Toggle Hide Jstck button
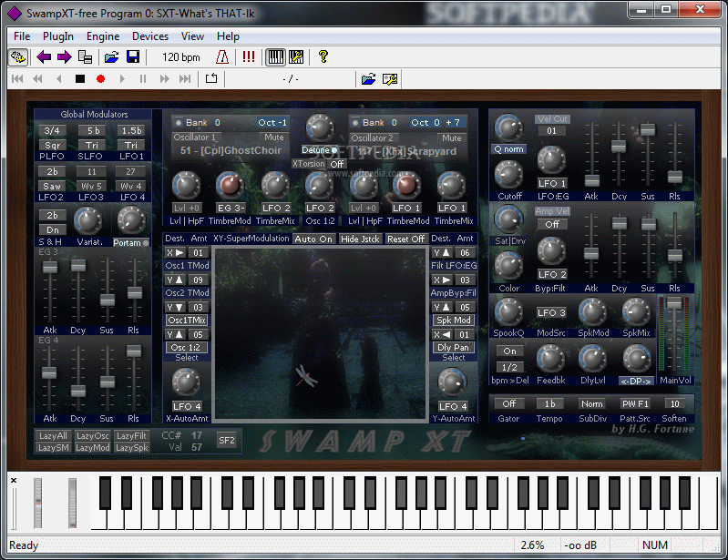 pyautogui.click(x=360, y=239)
